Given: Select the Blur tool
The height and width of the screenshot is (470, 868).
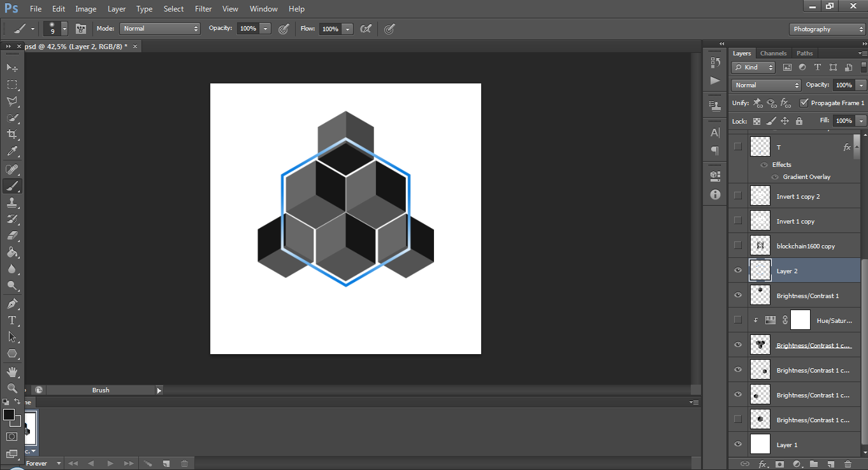Looking at the screenshot, I should click(x=11, y=269).
